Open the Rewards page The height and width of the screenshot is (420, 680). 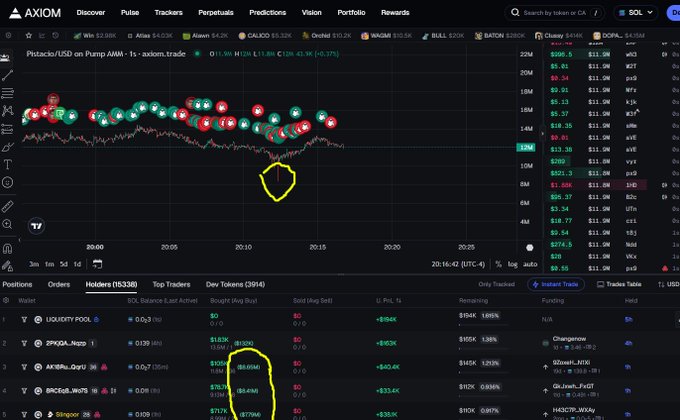pos(395,13)
